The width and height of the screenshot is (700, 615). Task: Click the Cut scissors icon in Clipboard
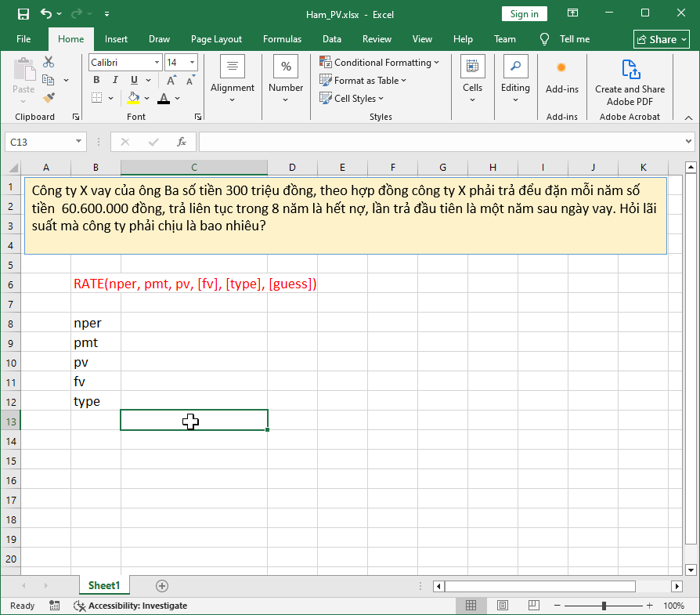pyautogui.click(x=48, y=60)
